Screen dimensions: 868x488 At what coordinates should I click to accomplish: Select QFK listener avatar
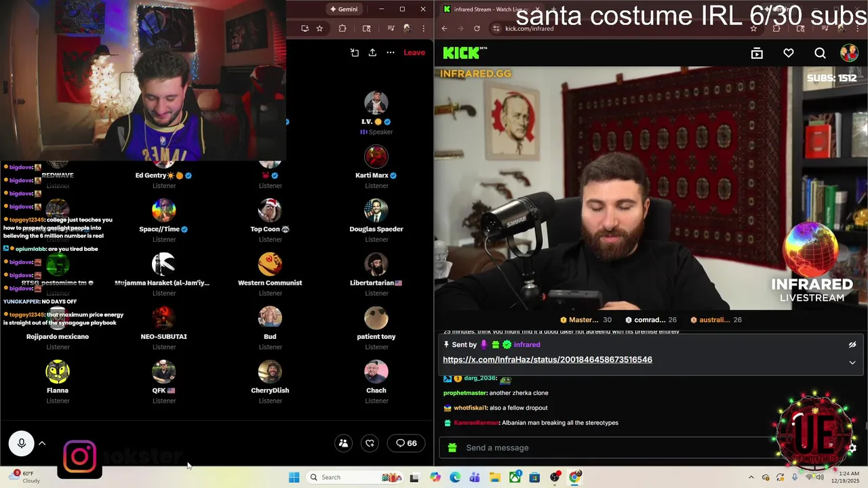pyautogui.click(x=163, y=372)
